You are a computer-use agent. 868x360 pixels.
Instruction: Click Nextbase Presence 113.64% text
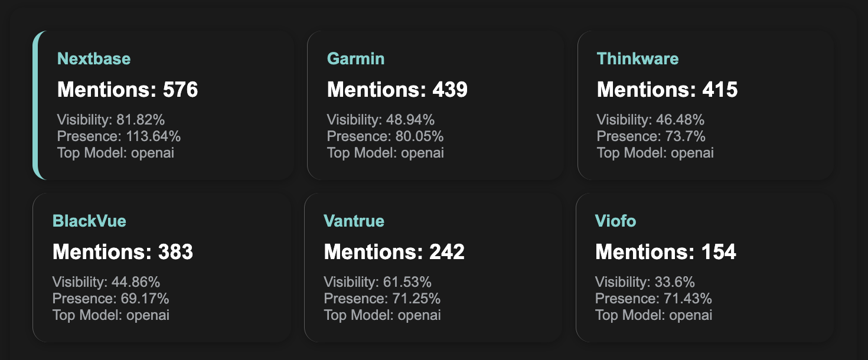coord(119,136)
